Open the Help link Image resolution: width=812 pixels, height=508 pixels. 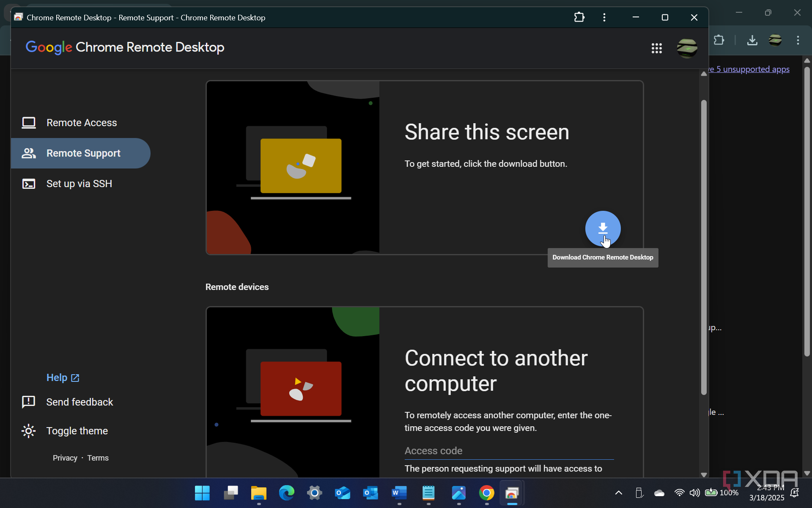tap(57, 378)
